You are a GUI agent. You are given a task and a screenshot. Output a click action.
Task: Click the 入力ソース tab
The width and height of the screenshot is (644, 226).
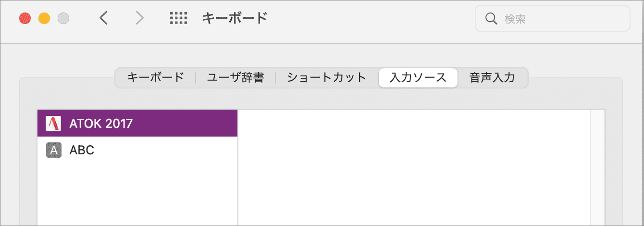coord(418,77)
